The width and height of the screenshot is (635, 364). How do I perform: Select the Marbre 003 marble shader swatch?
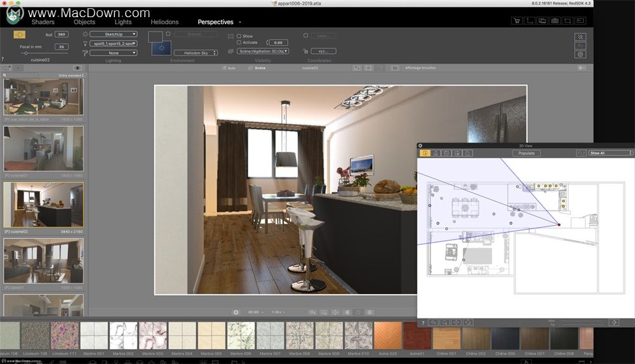click(x=152, y=335)
